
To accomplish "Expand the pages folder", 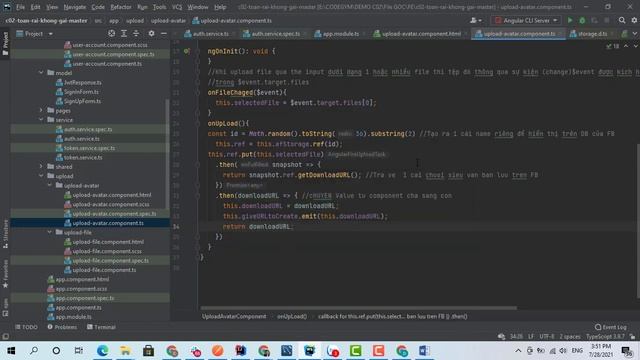I will point(41,110).
